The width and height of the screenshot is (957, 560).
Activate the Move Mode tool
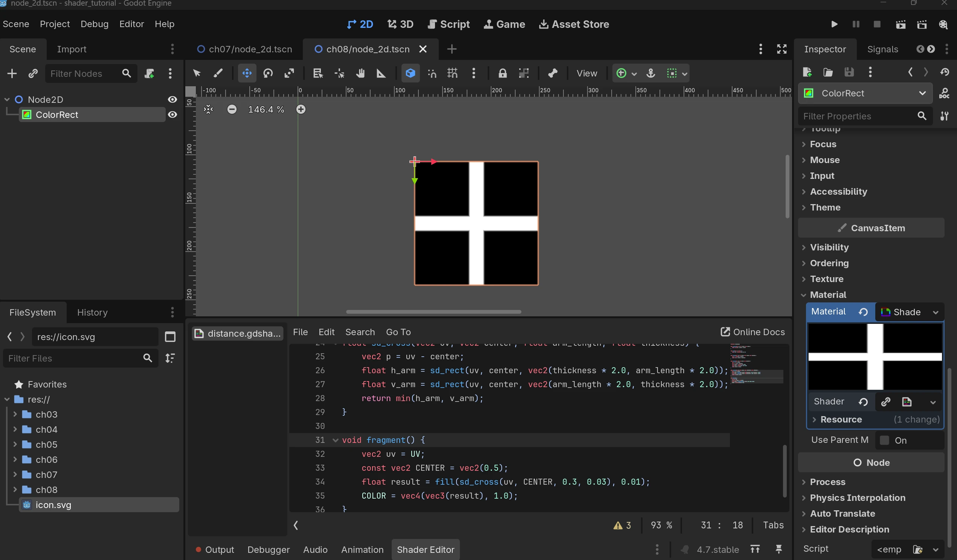point(247,73)
